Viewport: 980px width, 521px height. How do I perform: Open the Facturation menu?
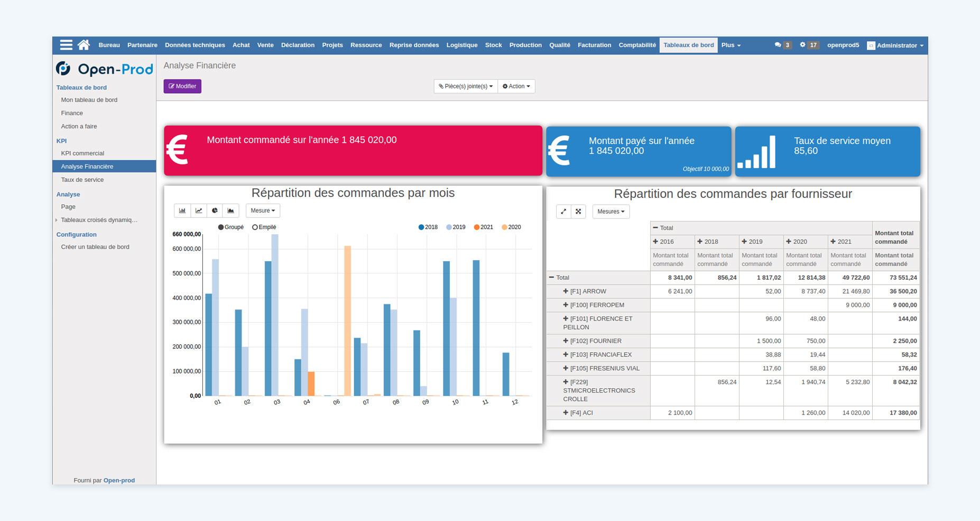(594, 45)
